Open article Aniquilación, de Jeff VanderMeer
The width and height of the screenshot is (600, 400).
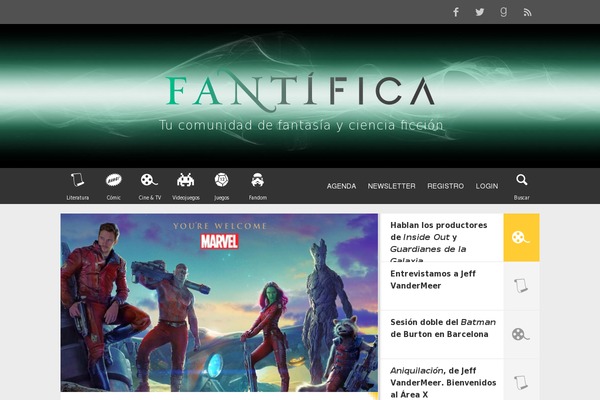pyautogui.click(x=443, y=382)
